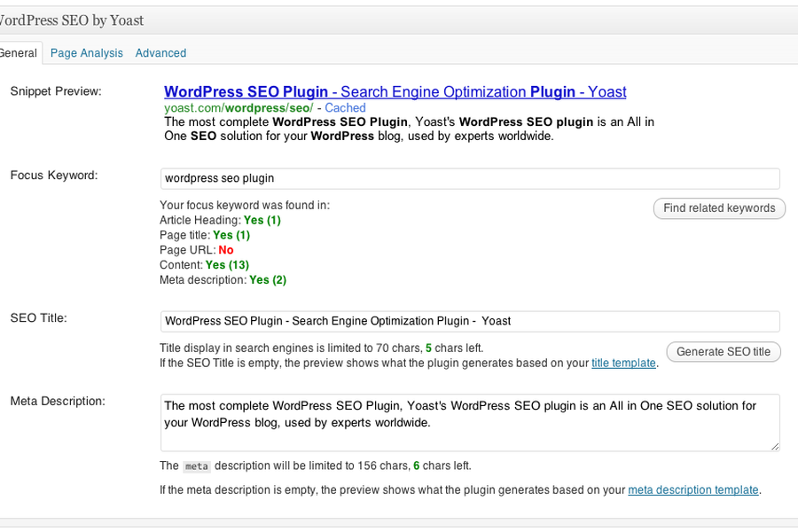
Task: Switch to the General tab
Action: [x=18, y=53]
